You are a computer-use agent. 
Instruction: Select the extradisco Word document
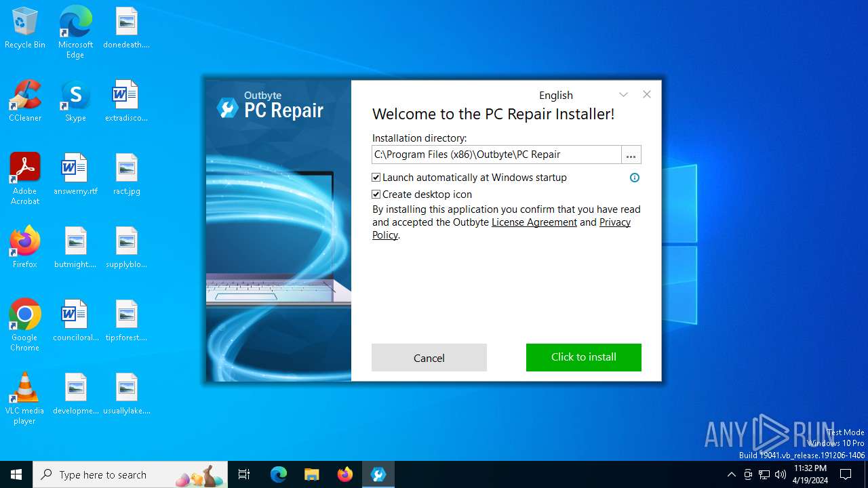pyautogui.click(x=127, y=101)
